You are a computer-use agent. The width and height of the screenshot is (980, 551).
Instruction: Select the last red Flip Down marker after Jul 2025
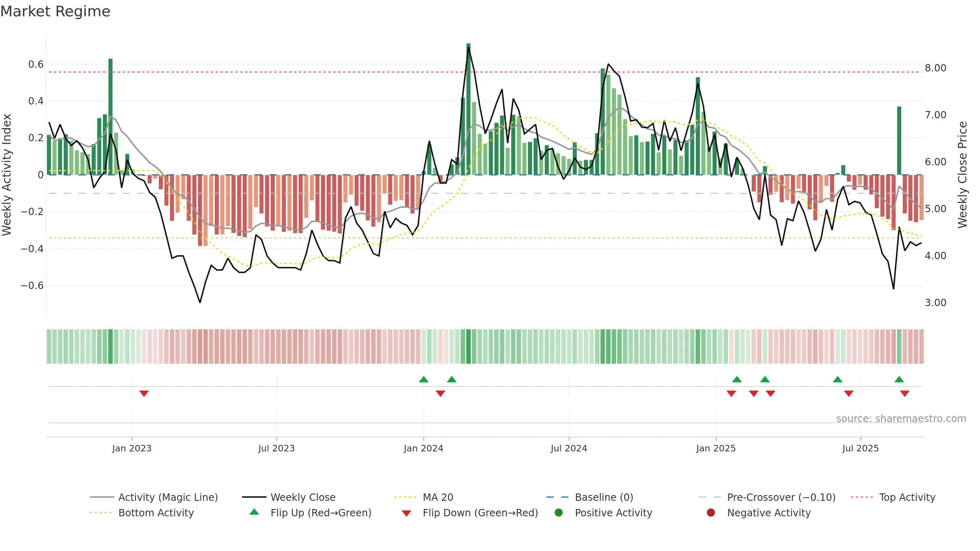[x=905, y=393]
